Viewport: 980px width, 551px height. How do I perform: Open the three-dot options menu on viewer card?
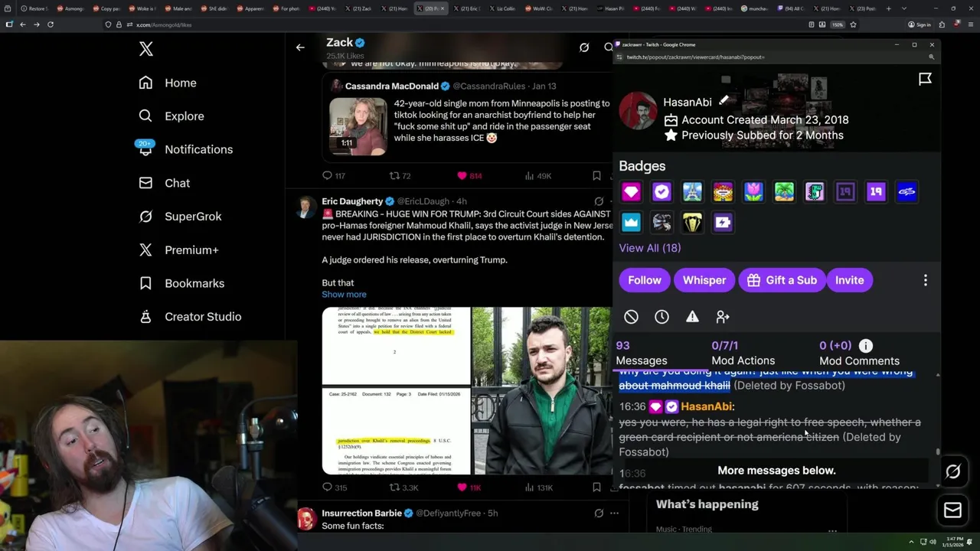(925, 280)
